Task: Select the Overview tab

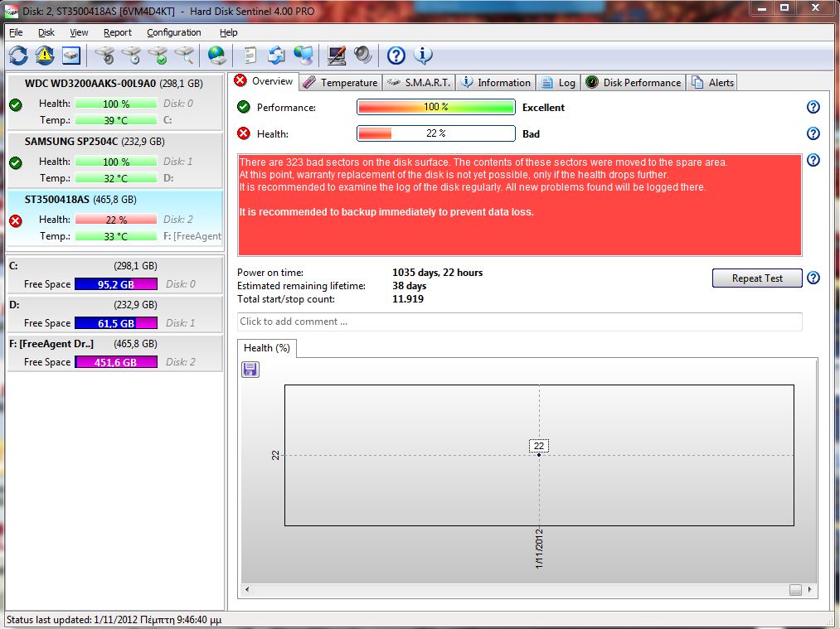Action: click(x=264, y=81)
